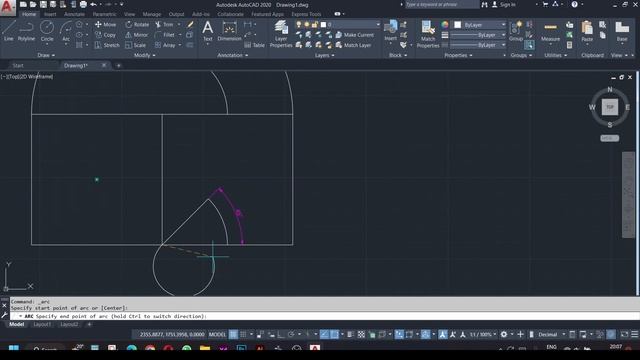Screen dimensions: 640x360
Task: Expand the Modify panel
Action: [x=144, y=55]
